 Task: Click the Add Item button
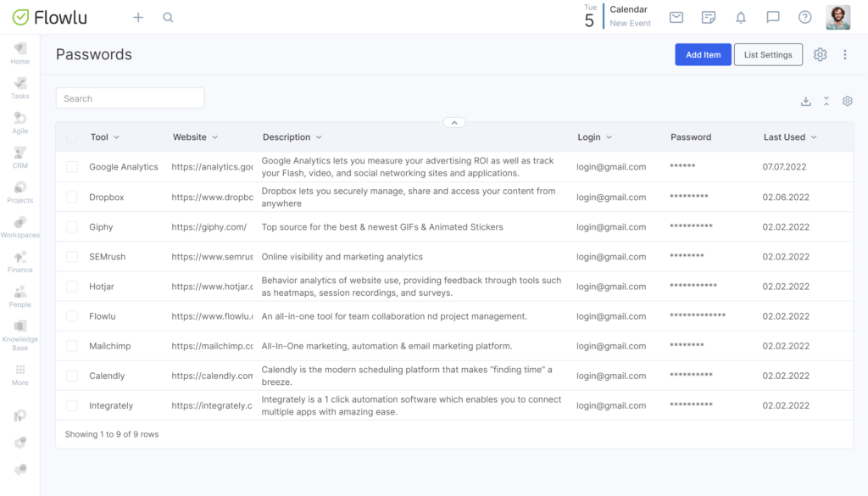(703, 55)
